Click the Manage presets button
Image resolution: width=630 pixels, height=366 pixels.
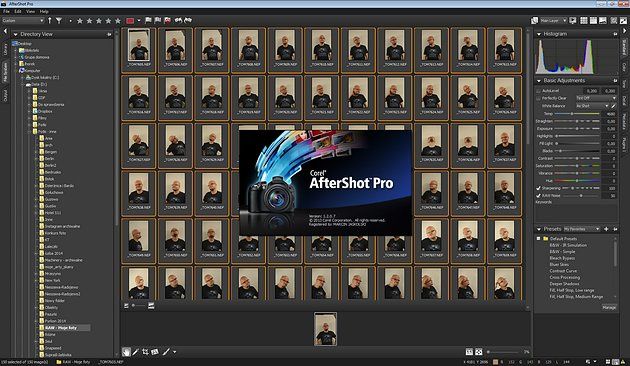click(x=609, y=307)
